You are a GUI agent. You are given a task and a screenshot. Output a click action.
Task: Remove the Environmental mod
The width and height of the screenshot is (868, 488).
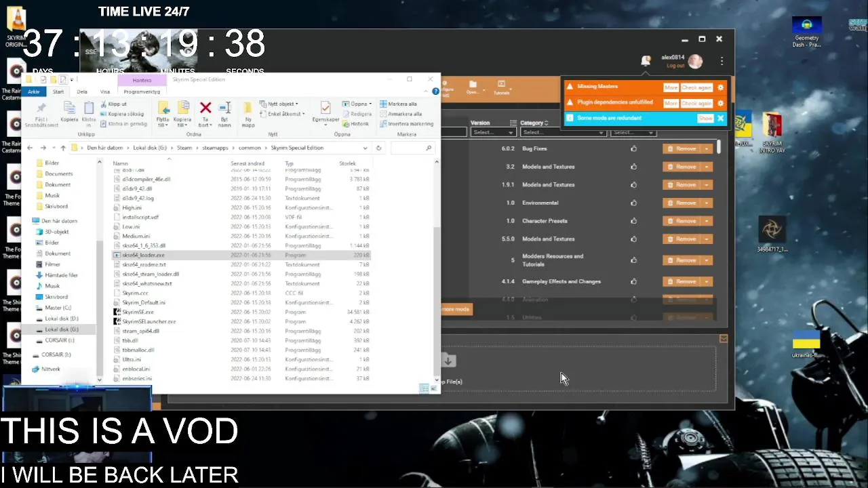pos(682,203)
